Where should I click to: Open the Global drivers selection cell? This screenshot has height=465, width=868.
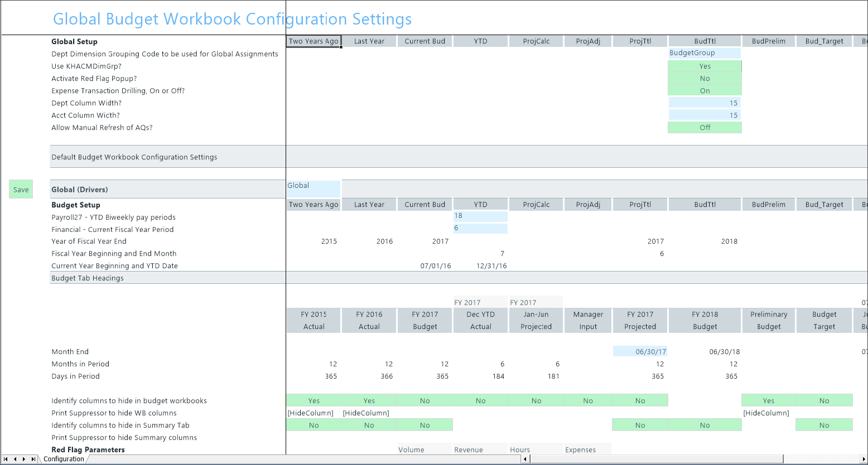(x=313, y=189)
